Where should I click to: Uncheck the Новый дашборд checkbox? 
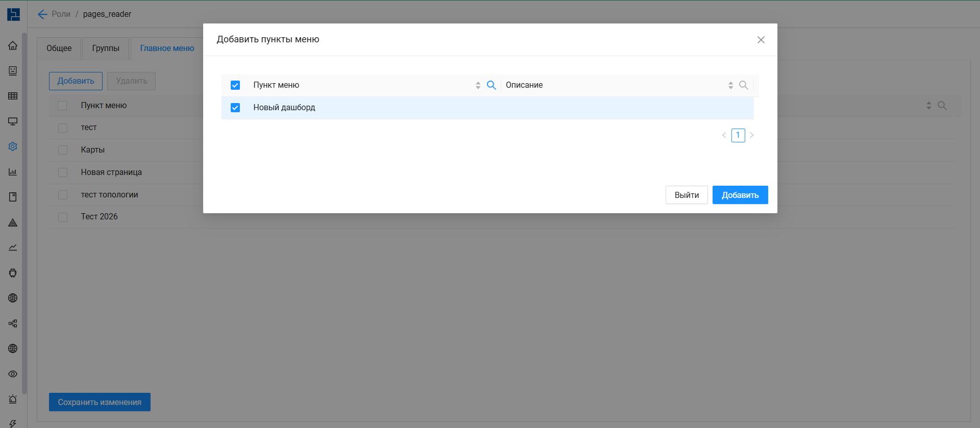(x=235, y=108)
